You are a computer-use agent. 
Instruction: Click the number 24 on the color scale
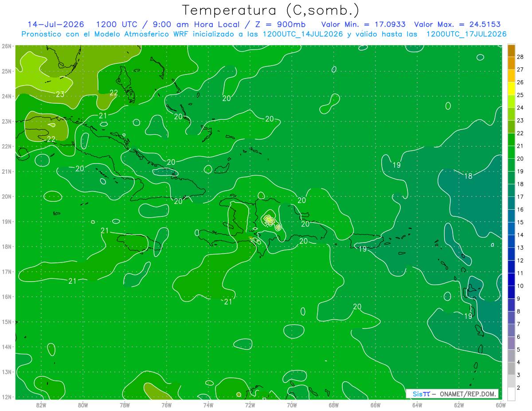(x=520, y=108)
